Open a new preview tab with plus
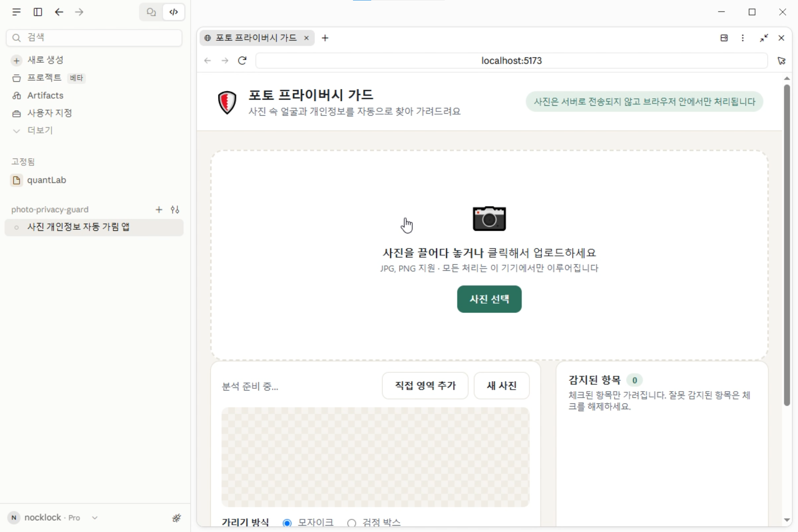The height and width of the screenshot is (532, 798). pos(325,38)
